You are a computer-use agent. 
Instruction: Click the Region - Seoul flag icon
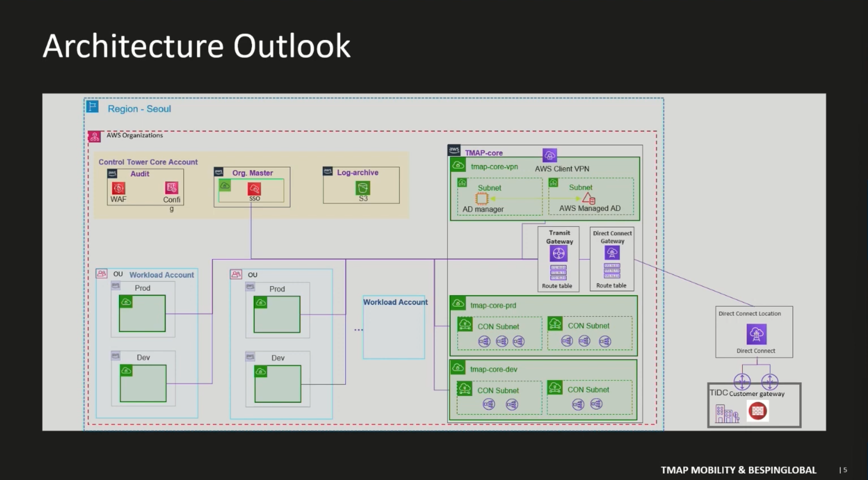click(x=92, y=106)
